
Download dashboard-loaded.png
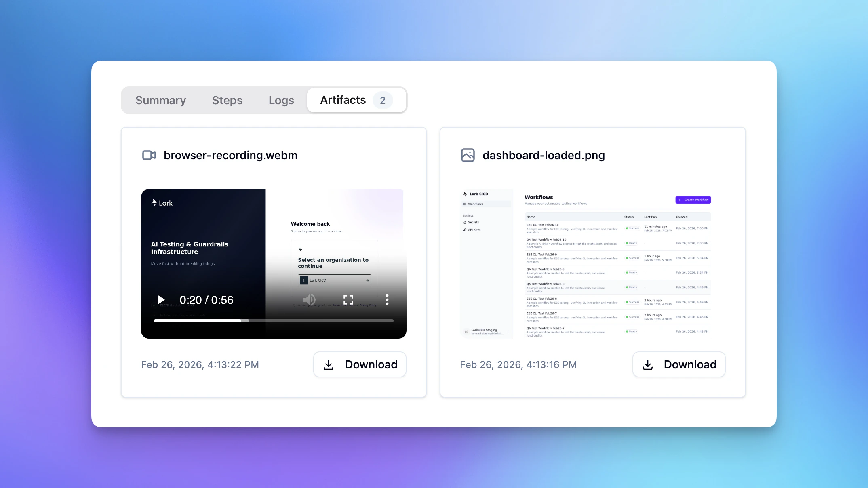click(679, 364)
